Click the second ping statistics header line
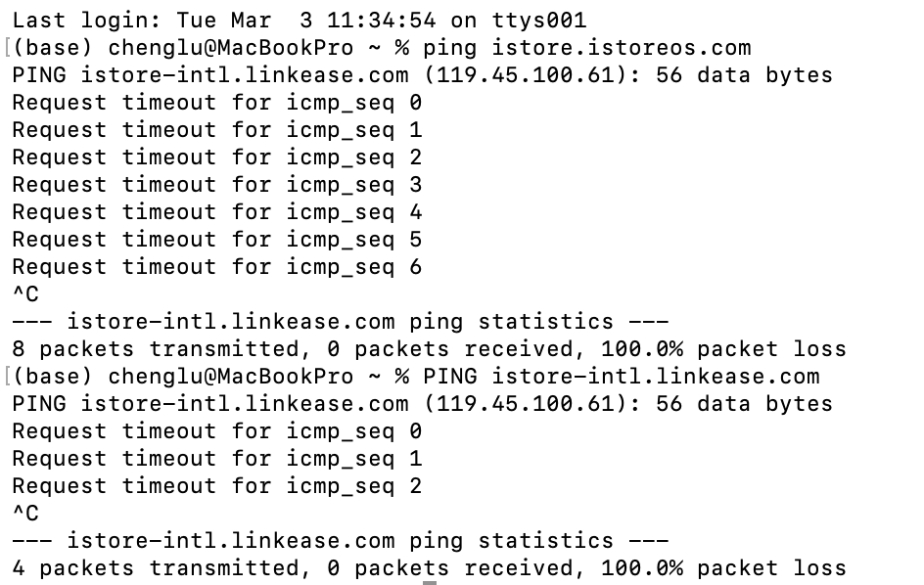924x585 pixels. click(340, 540)
